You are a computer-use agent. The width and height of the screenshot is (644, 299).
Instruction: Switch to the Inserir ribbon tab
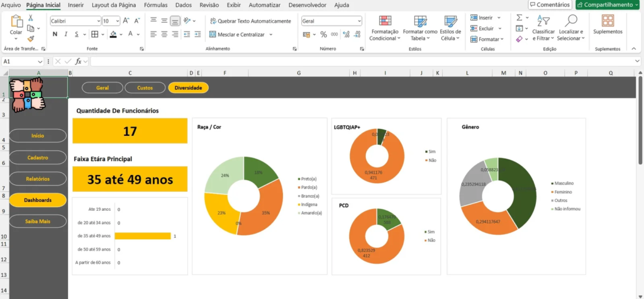coord(75,5)
